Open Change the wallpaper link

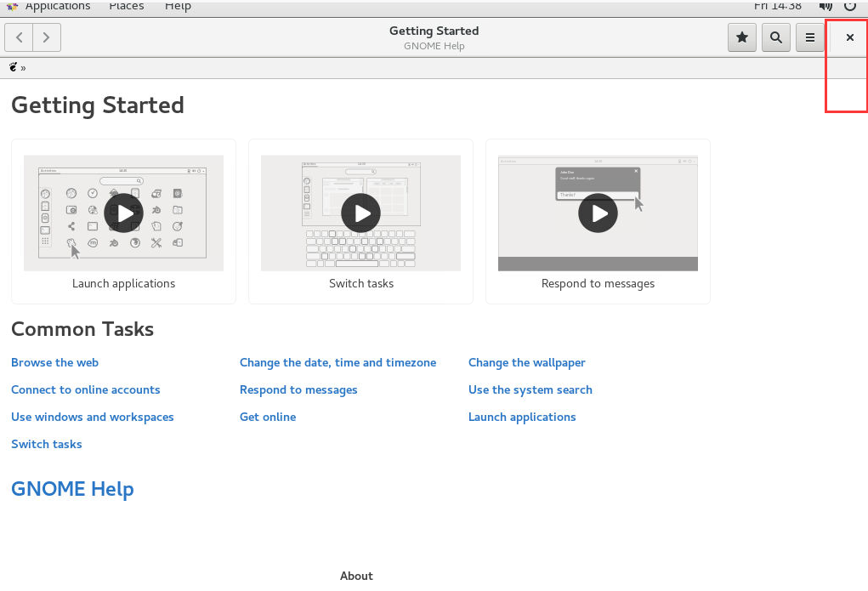tap(526, 363)
